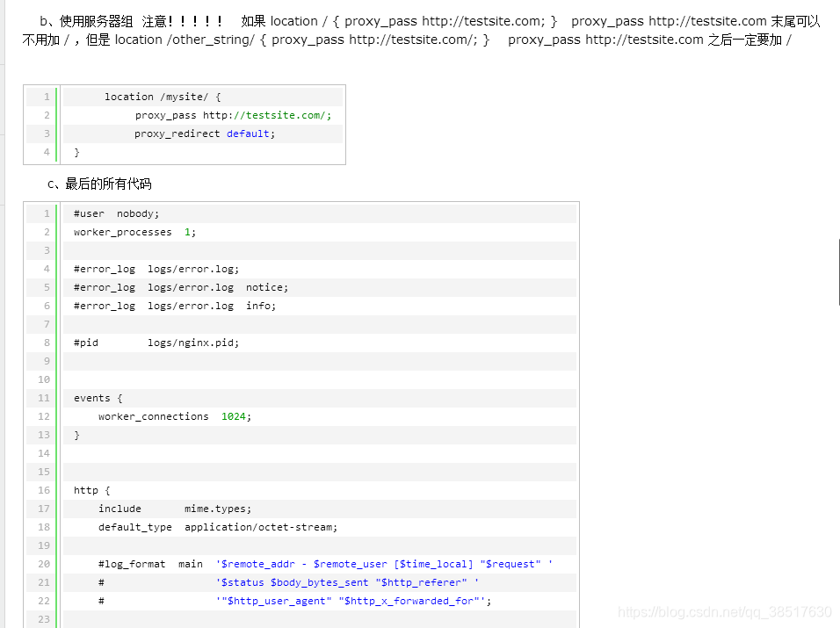This screenshot has height=628, width=840.
Task: Select line number 4 closing brace line
Action: coord(46,151)
